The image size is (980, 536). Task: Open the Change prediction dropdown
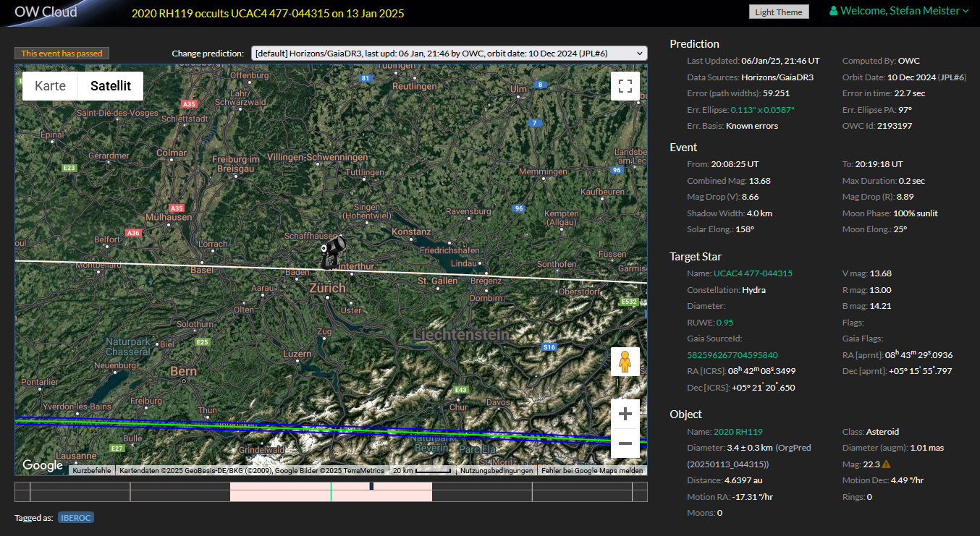[x=449, y=53]
